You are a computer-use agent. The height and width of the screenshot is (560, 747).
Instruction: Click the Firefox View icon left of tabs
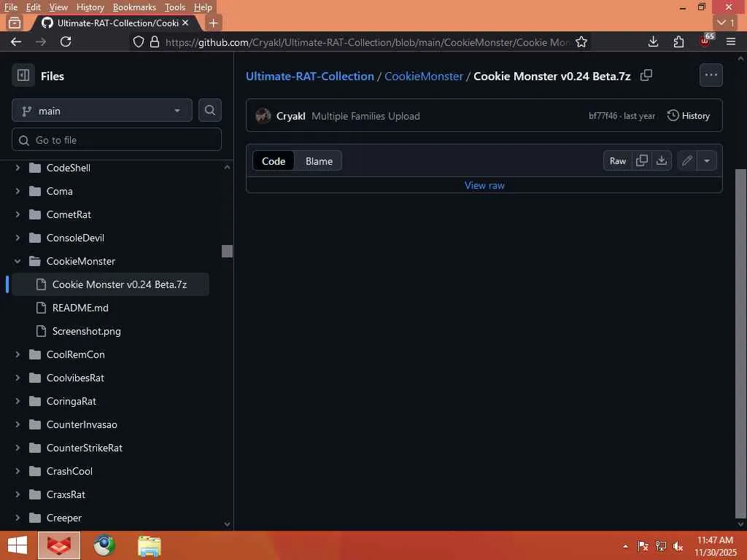coord(15,23)
